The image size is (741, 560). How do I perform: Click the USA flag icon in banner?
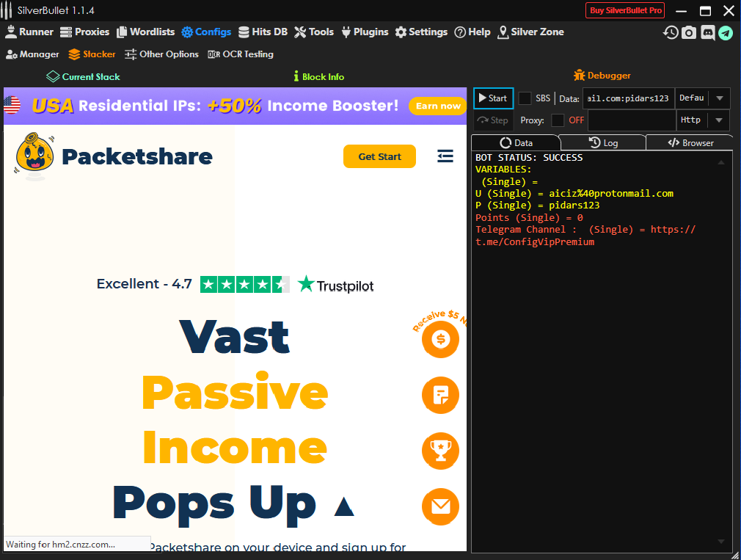click(12, 105)
